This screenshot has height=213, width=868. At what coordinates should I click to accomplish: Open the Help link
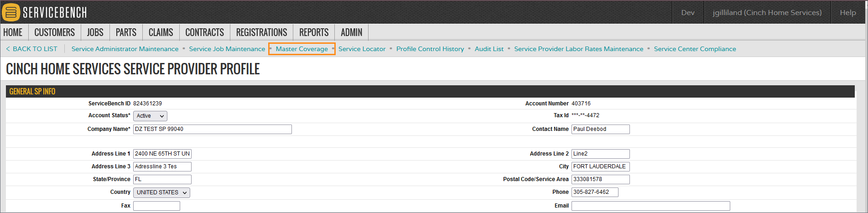(x=848, y=12)
